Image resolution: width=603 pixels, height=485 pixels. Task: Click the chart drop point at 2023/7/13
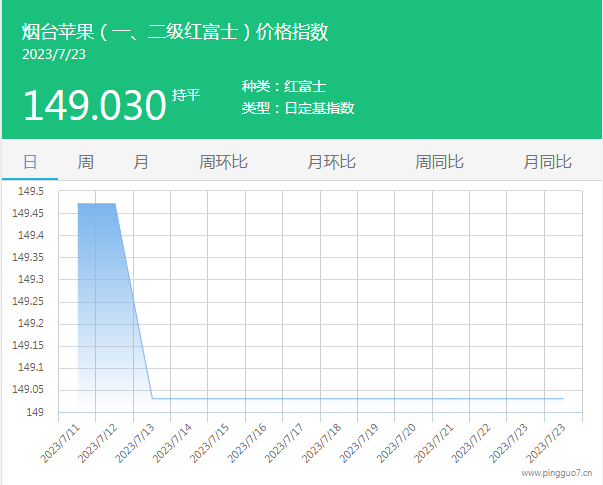click(x=152, y=398)
